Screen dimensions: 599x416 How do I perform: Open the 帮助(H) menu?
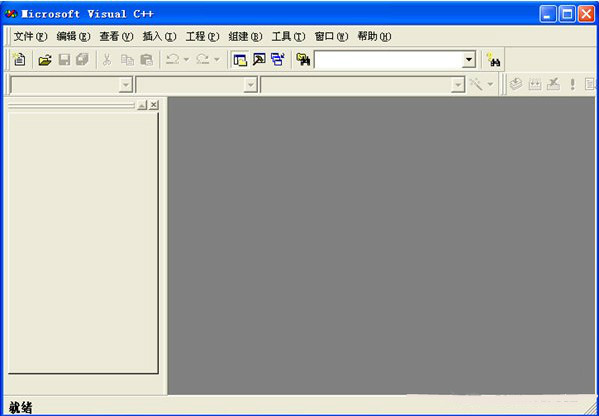coord(374,37)
